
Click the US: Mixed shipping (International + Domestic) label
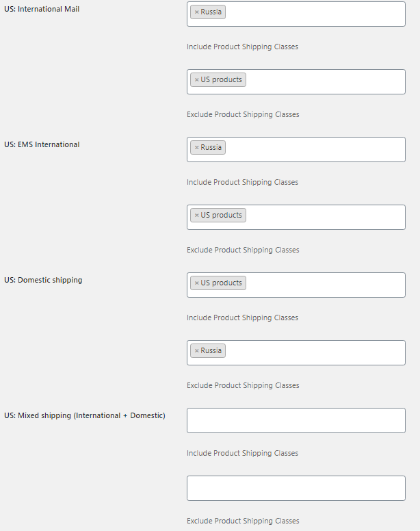click(85, 415)
